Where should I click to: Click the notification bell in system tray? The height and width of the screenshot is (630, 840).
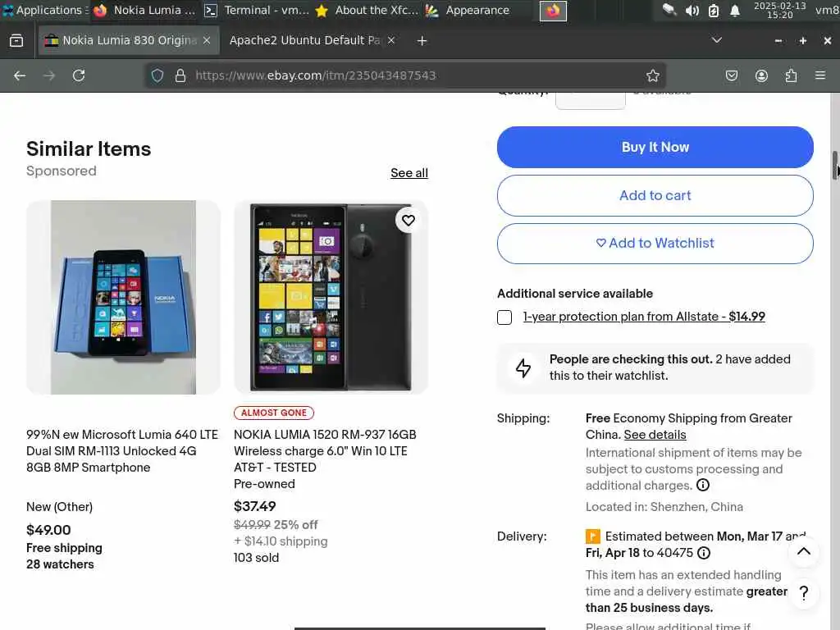[x=735, y=10]
